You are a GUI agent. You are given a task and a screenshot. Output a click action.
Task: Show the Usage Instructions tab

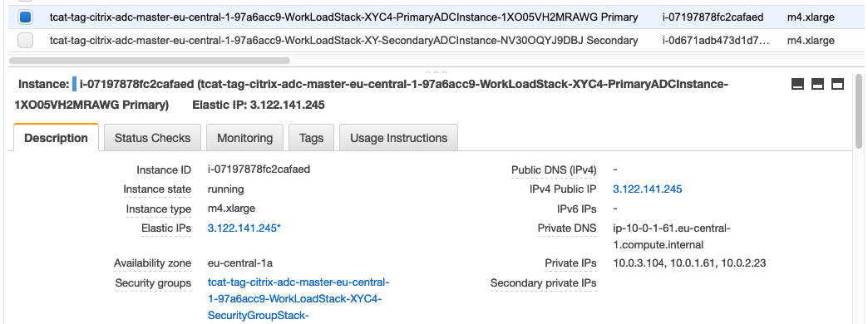398,138
